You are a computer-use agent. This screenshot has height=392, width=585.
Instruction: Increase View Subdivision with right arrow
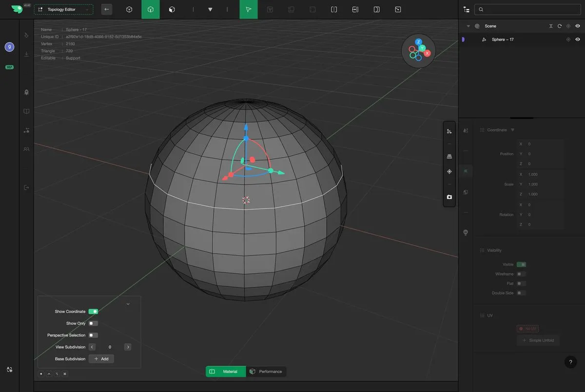coord(128,347)
